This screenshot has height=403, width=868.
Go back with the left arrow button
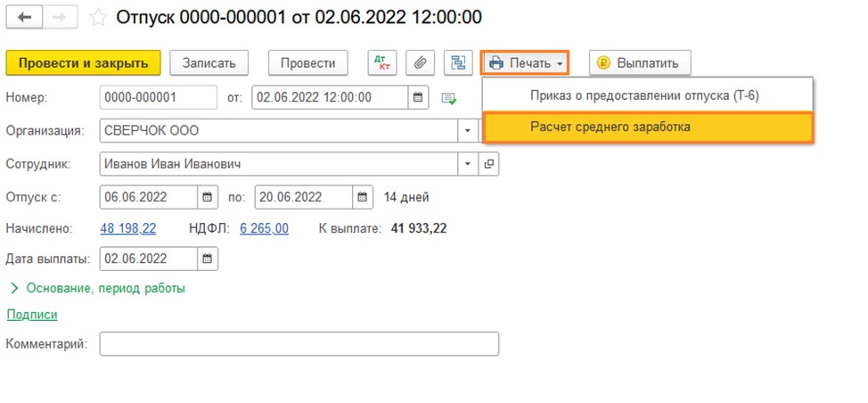click(x=24, y=17)
